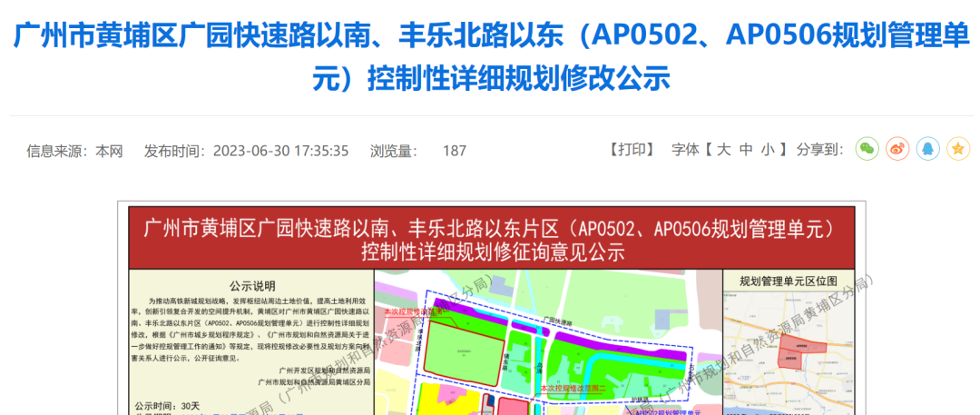
Task: Click the view count 187
Action: click(x=455, y=151)
